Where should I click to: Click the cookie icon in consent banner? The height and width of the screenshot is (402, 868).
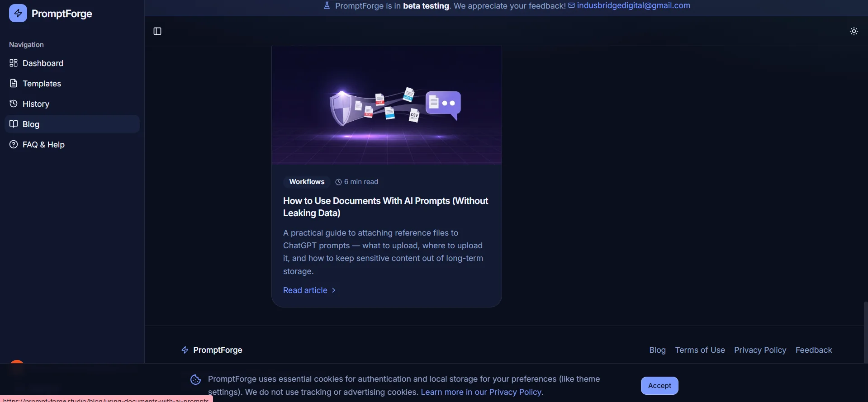195,379
